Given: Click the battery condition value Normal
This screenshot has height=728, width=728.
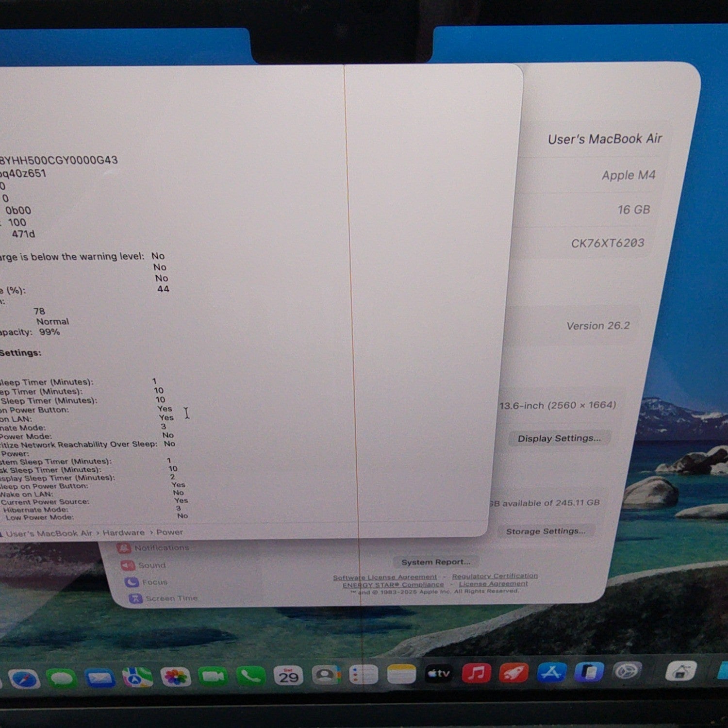Looking at the screenshot, I should coord(52,321).
